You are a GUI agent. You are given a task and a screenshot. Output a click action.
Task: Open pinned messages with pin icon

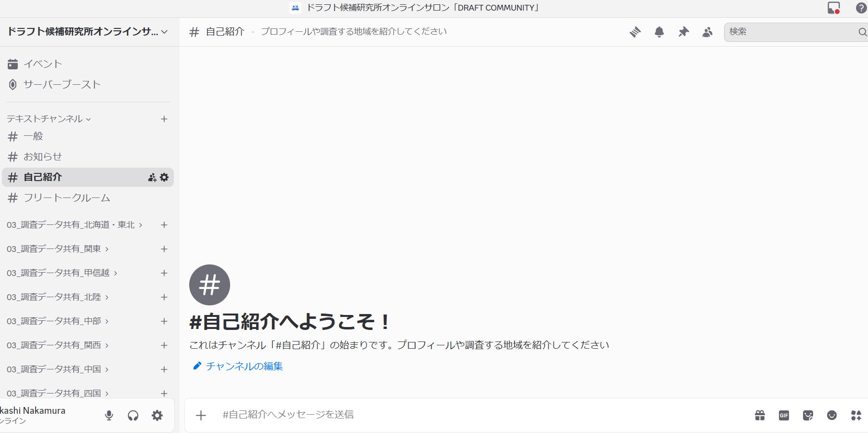(x=683, y=32)
